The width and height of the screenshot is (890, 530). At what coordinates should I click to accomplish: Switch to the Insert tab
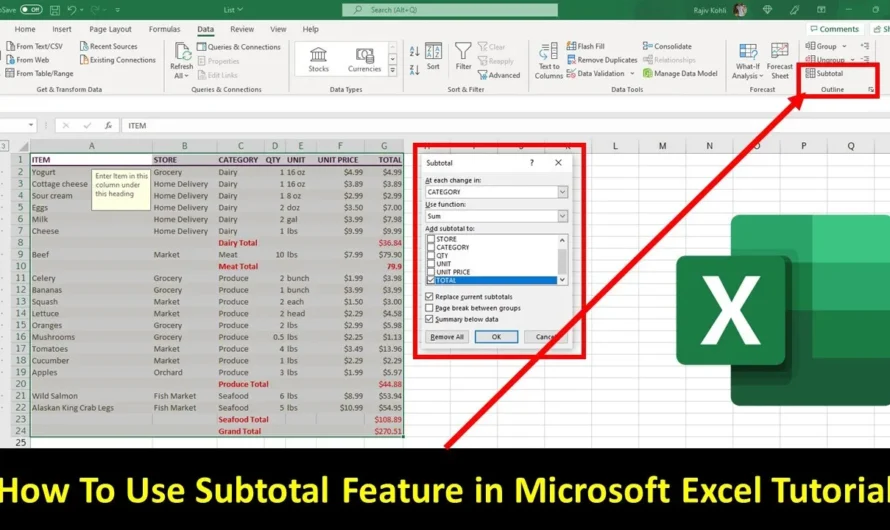click(x=62, y=29)
